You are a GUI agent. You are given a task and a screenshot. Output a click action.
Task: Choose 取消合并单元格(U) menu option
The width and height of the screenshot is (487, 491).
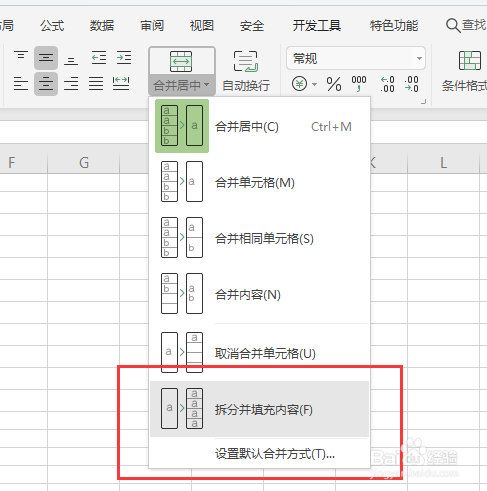(259, 353)
